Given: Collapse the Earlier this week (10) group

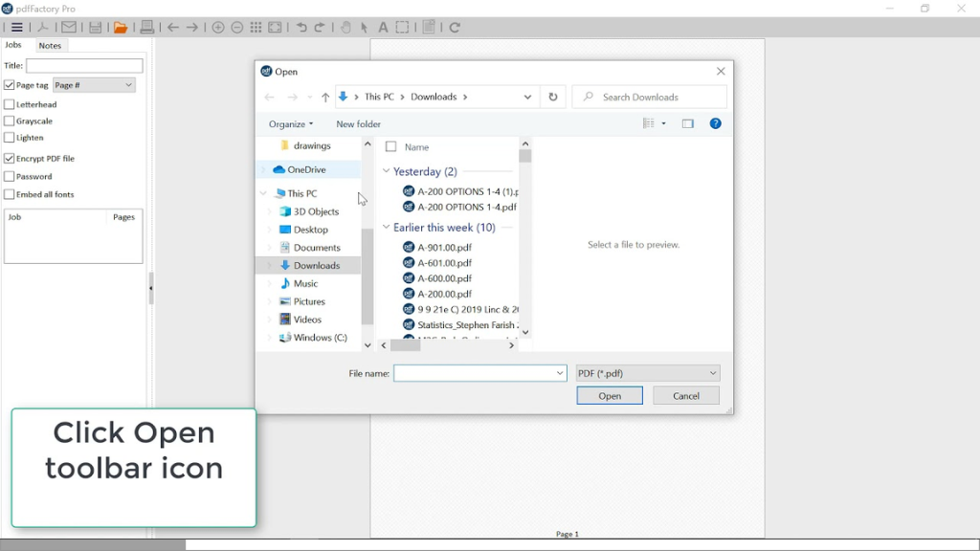Looking at the screenshot, I should (x=387, y=228).
